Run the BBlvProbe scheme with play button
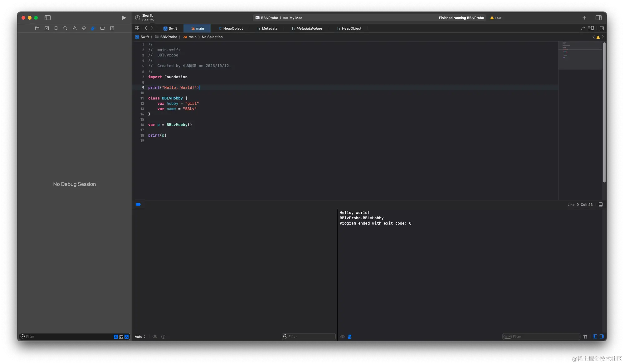Viewport: 624px width, 364px height. pyautogui.click(x=124, y=18)
